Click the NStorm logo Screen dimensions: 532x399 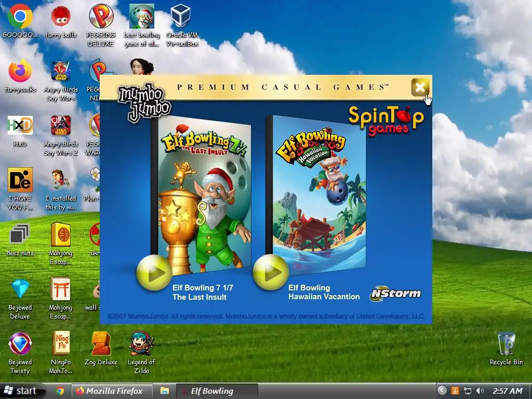pyautogui.click(x=395, y=294)
